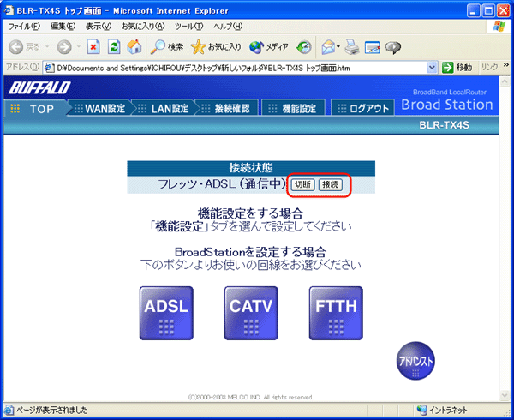
Task: Click the BUFFALO logo
Action: pyautogui.click(x=39, y=88)
